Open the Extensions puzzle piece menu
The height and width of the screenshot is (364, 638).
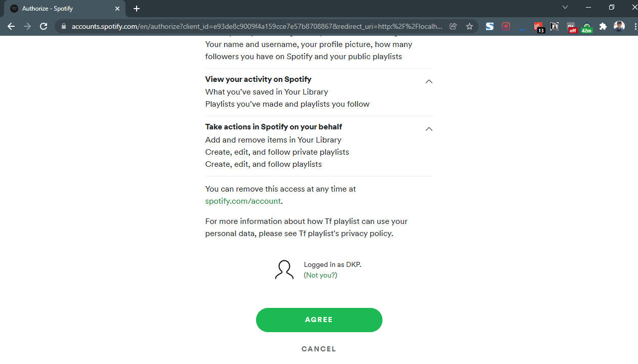coord(603,26)
